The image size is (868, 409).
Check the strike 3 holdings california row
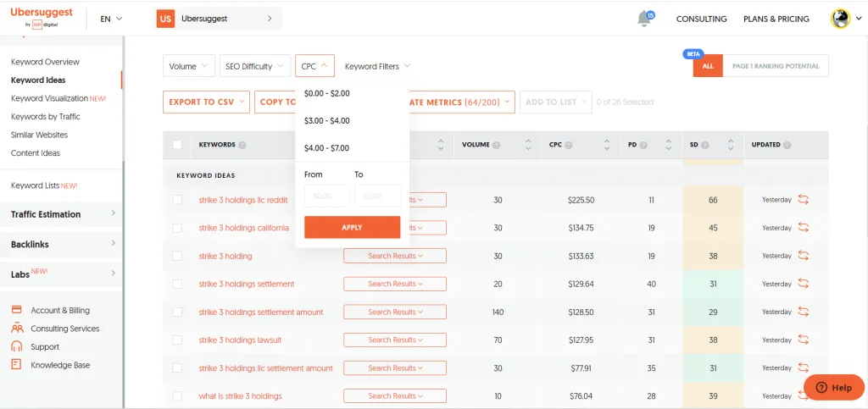click(x=177, y=228)
